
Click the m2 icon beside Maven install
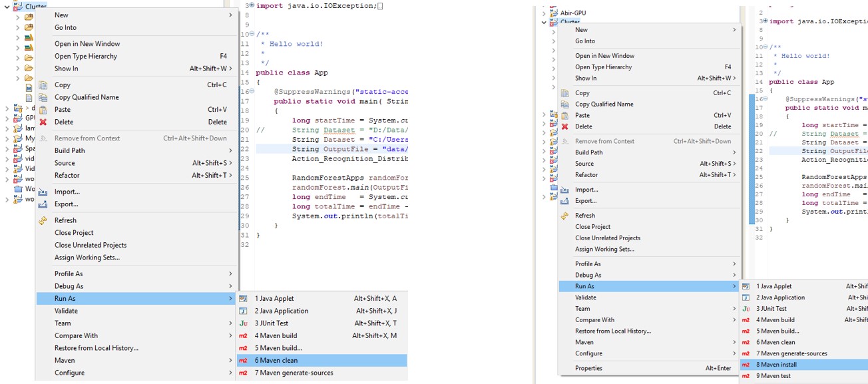pos(746,365)
